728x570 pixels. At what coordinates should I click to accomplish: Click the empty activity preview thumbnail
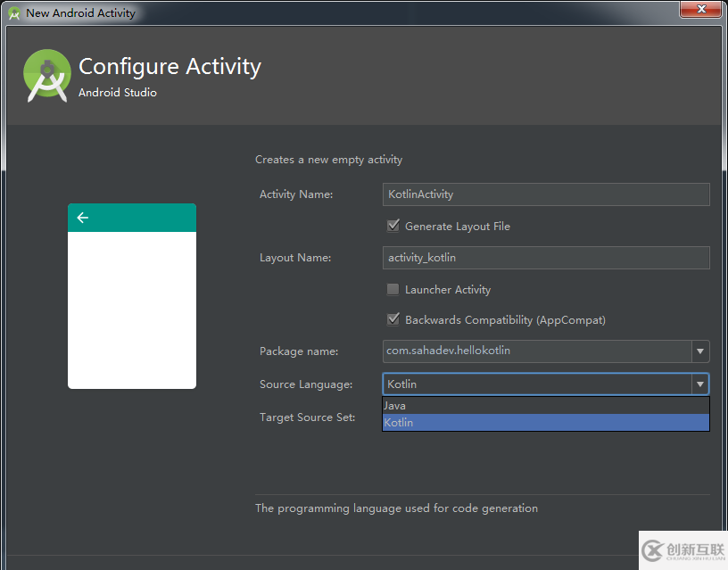(x=132, y=296)
